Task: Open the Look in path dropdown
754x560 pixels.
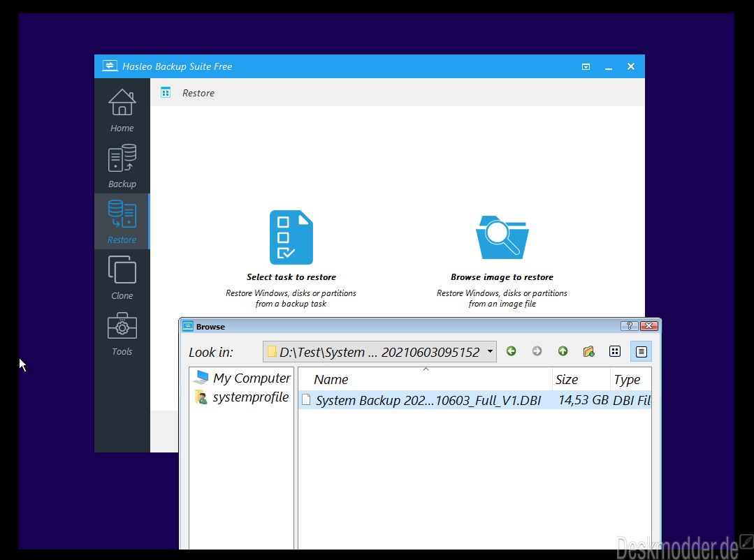Action: (x=490, y=351)
